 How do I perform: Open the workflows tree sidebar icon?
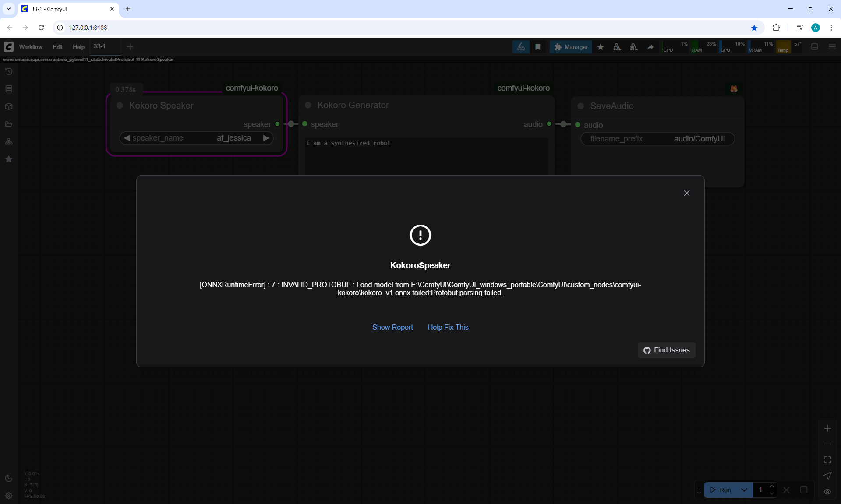tap(9, 141)
